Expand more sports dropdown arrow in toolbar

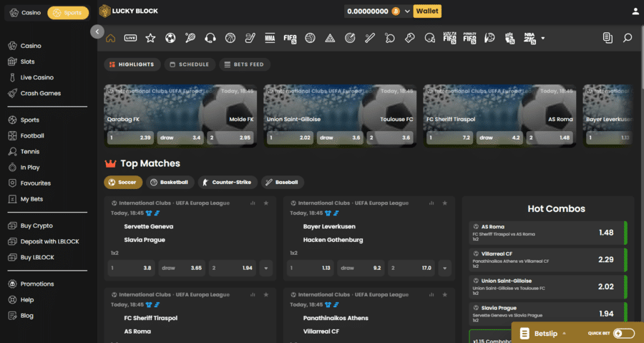coord(543,38)
